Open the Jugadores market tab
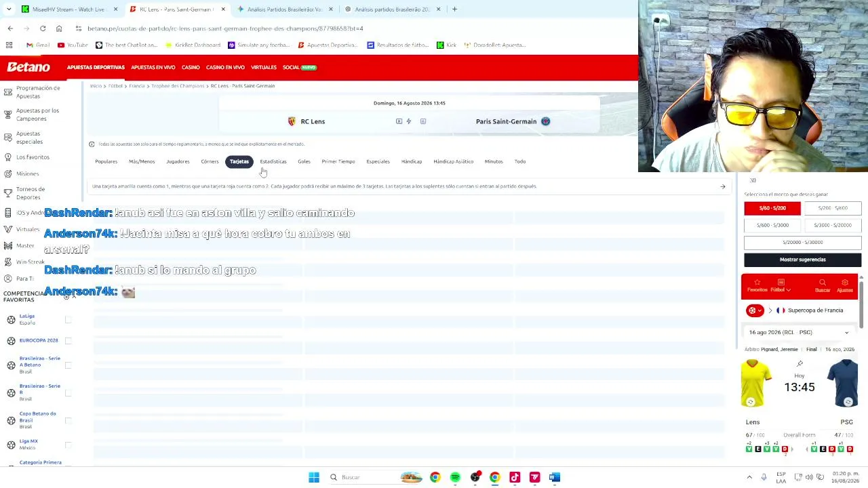This screenshot has height=488, width=868. (x=178, y=161)
